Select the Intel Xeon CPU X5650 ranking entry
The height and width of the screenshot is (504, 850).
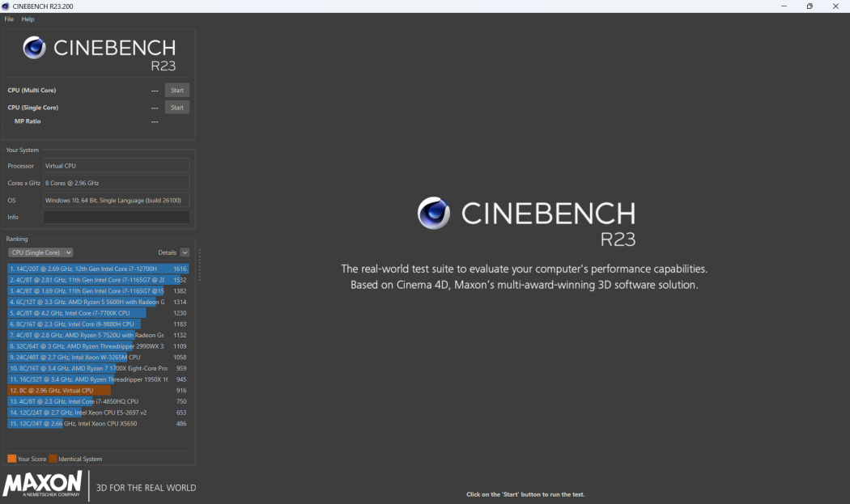click(89, 423)
